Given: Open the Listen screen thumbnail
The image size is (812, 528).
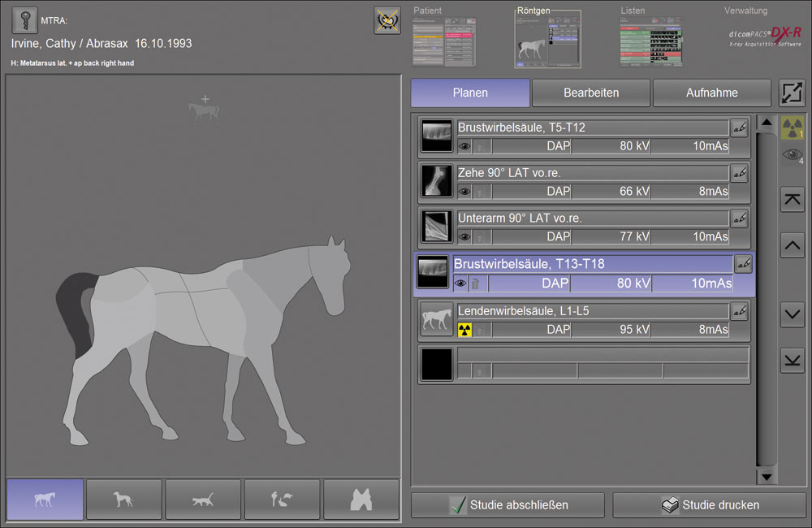Looking at the screenshot, I should click(x=650, y=42).
